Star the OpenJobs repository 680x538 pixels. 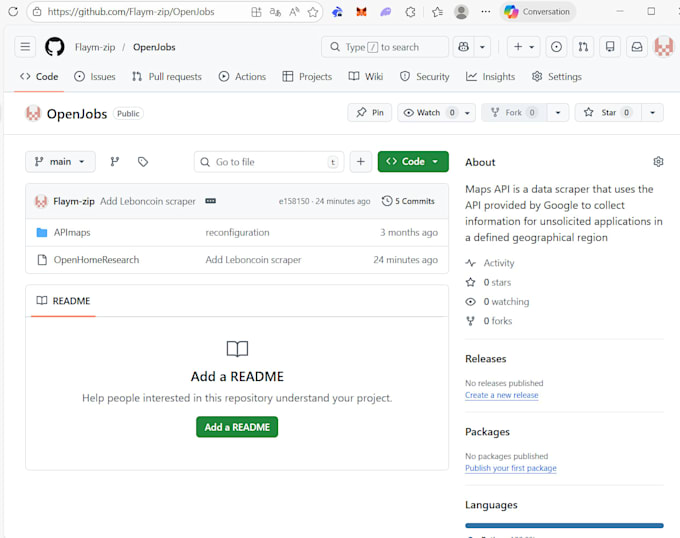(608, 113)
